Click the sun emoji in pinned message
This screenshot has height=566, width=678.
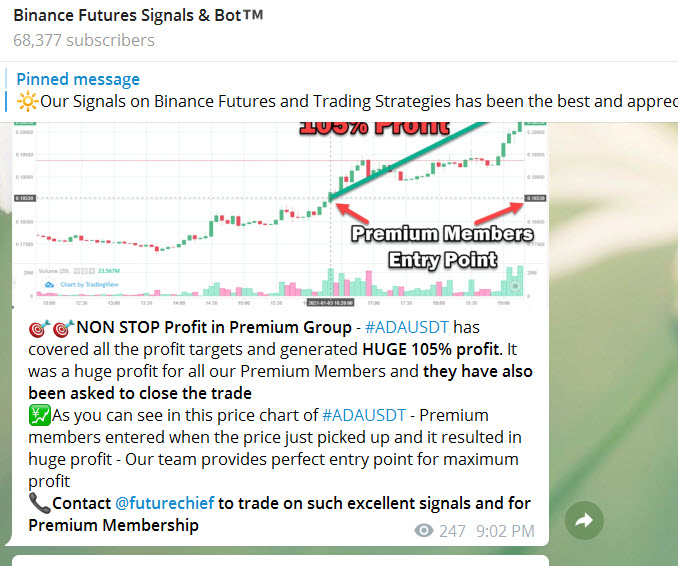(27, 102)
